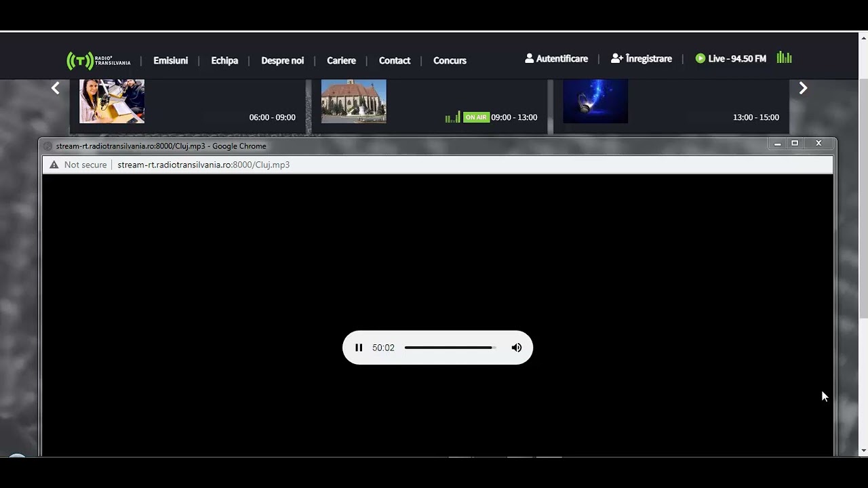Focus the stream URL address field
868x488 pixels.
click(x=203, y=165)
